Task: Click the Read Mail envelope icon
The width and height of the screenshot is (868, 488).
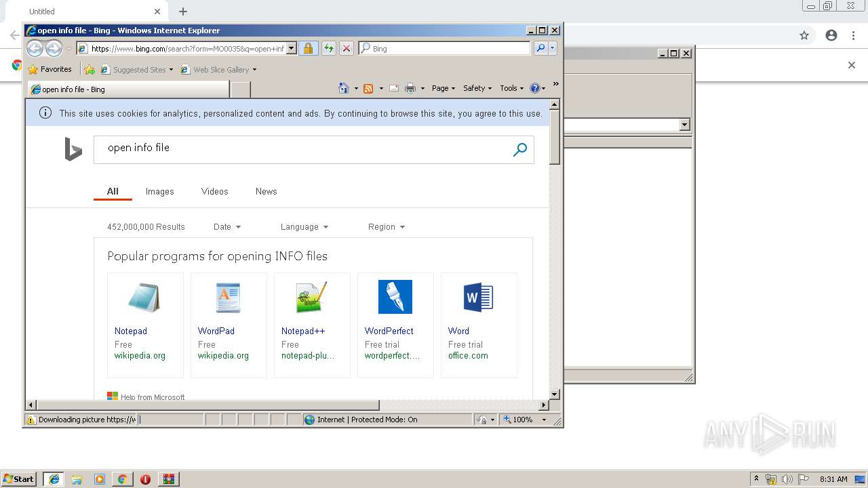Action: point(393,88)
